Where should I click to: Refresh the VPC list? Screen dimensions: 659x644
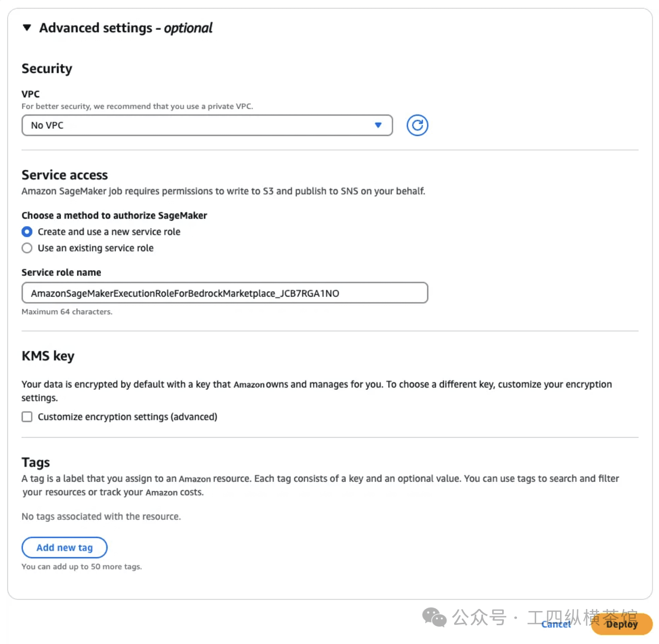pos(417,125)
